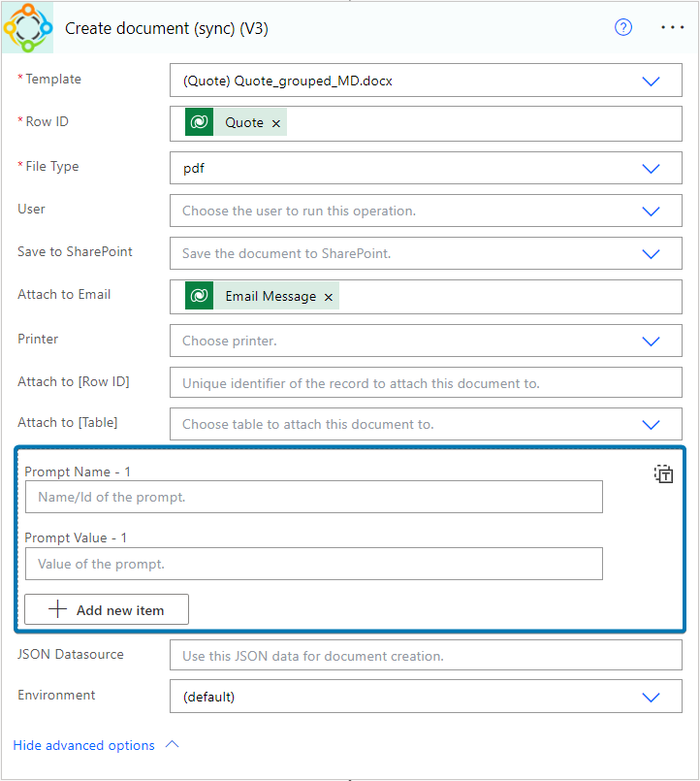Click empty area of Row ID field
Image resolution: width=700 pixels, height=781 pixels.
tap(483, 123)
